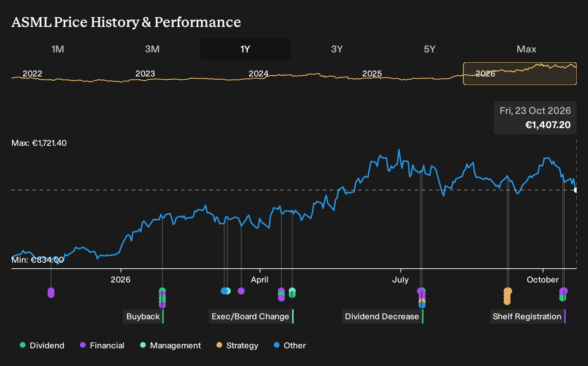
Task: Click the 2026 axis label under the chart
Action: [121, 280]
